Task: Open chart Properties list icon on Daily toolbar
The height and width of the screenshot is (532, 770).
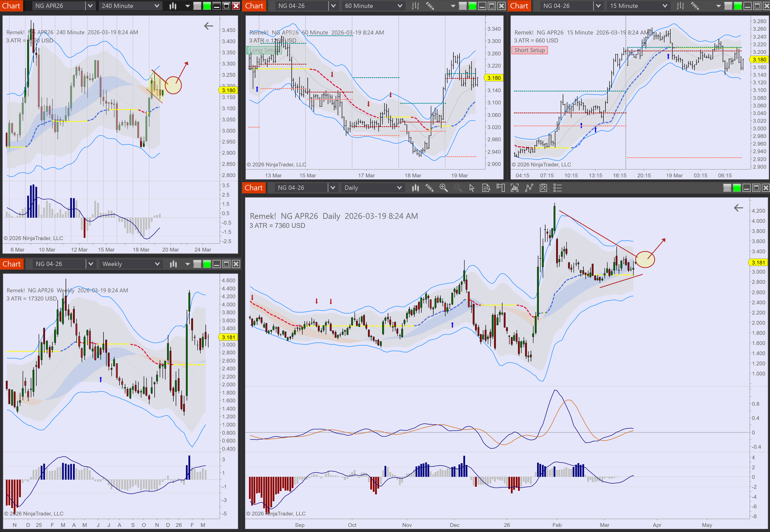Action: pos(557,188)
